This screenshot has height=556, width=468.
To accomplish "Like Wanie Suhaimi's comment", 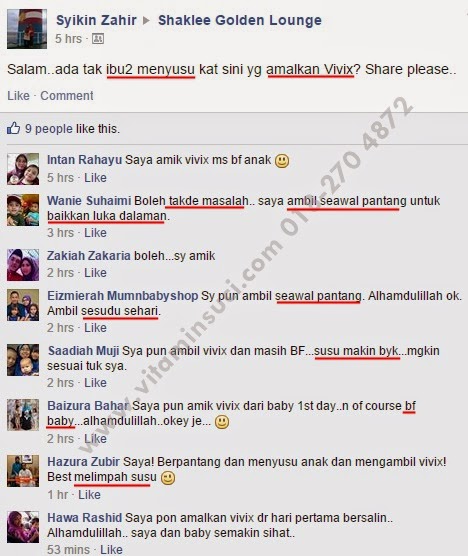I will [95, 233].
